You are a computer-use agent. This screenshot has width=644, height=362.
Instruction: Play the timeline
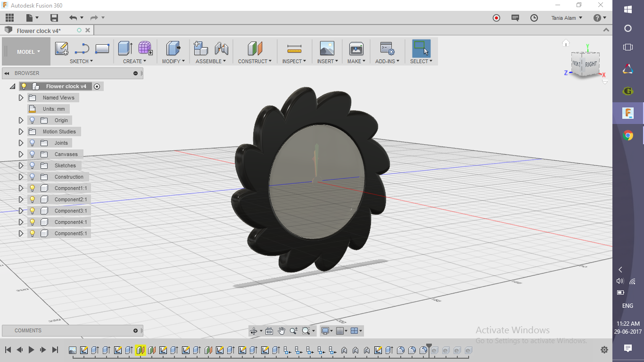(31, 350)
